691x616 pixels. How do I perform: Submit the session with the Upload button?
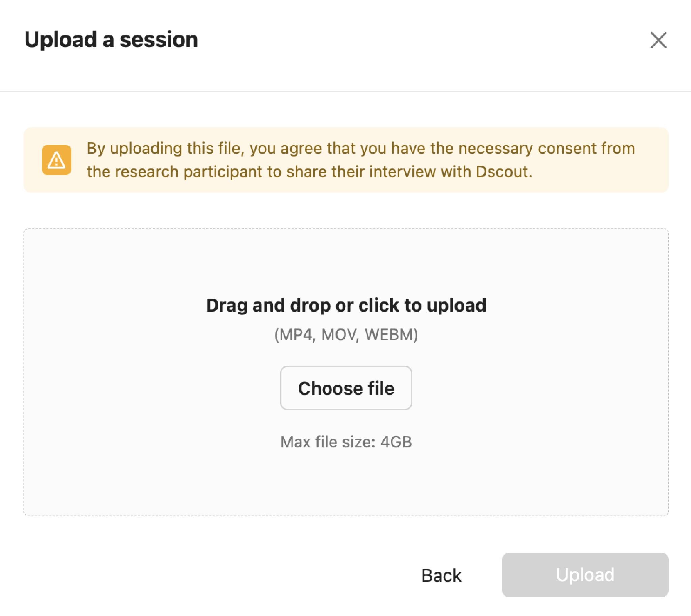pos(585,575)
